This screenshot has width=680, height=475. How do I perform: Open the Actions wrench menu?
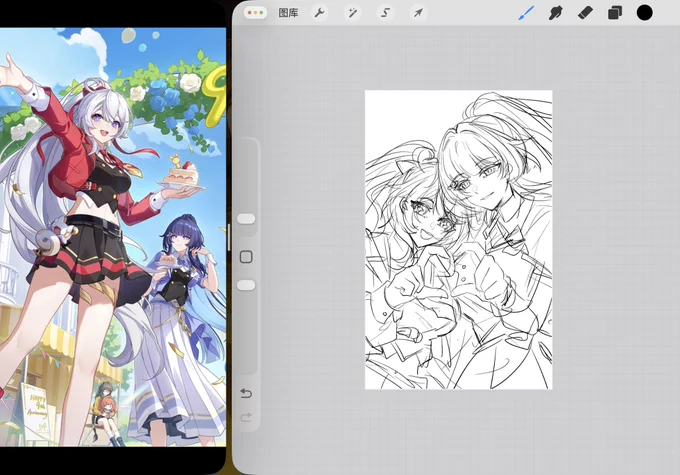[x=319, y=13]
